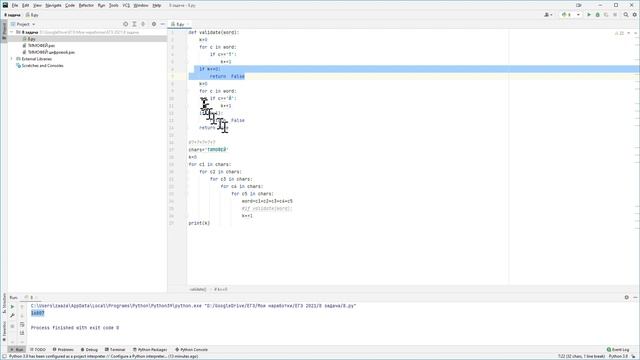The image size is (640, 360).
Task: Click the next highlighted error arrow in editor
Action: coord(635,33)
